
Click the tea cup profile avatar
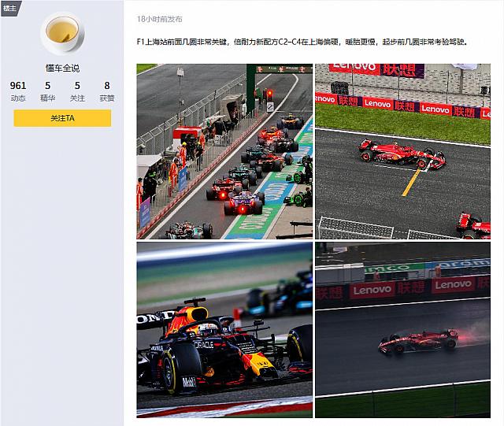tap(62, 33)
